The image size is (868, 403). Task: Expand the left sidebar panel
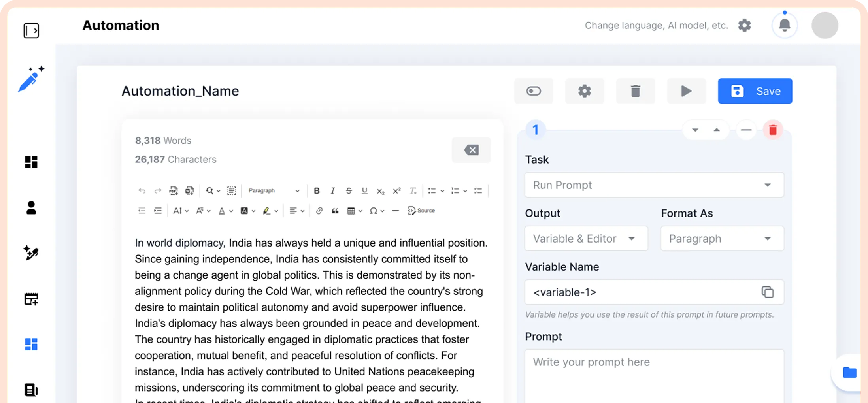31,30
